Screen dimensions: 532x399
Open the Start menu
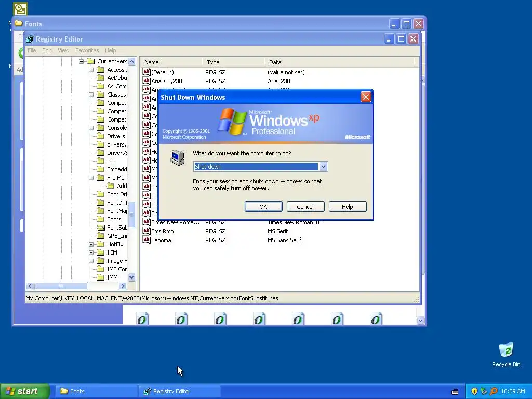24,391
